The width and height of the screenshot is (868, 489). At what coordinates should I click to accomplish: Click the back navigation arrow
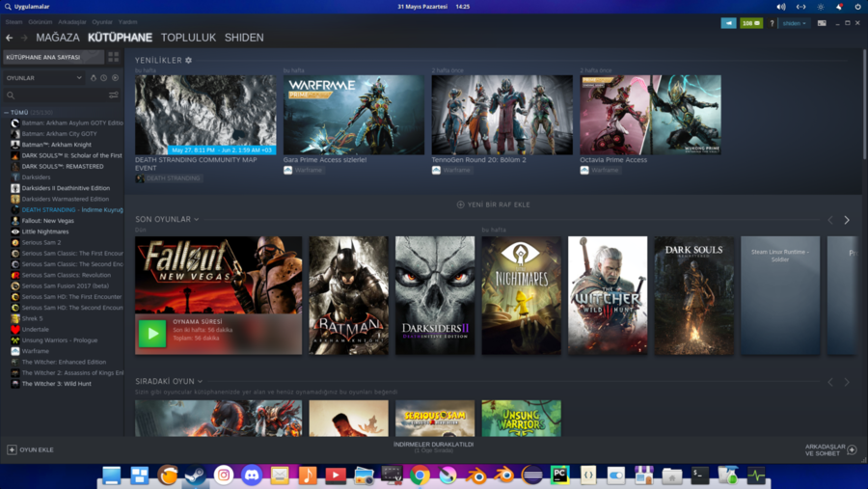[x=9, y=38]
